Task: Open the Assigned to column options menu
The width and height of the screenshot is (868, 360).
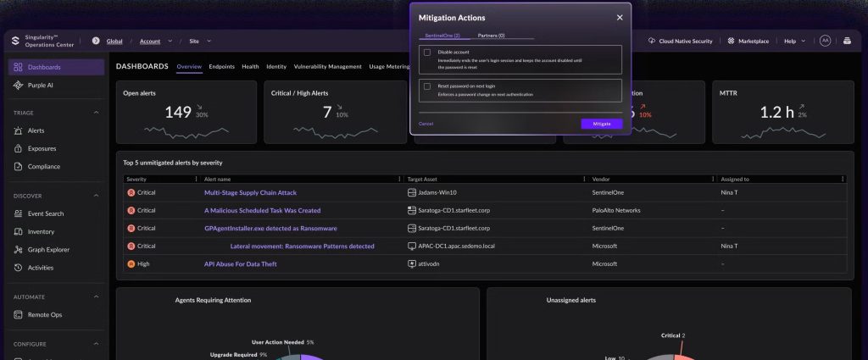Action: [843, 180]
